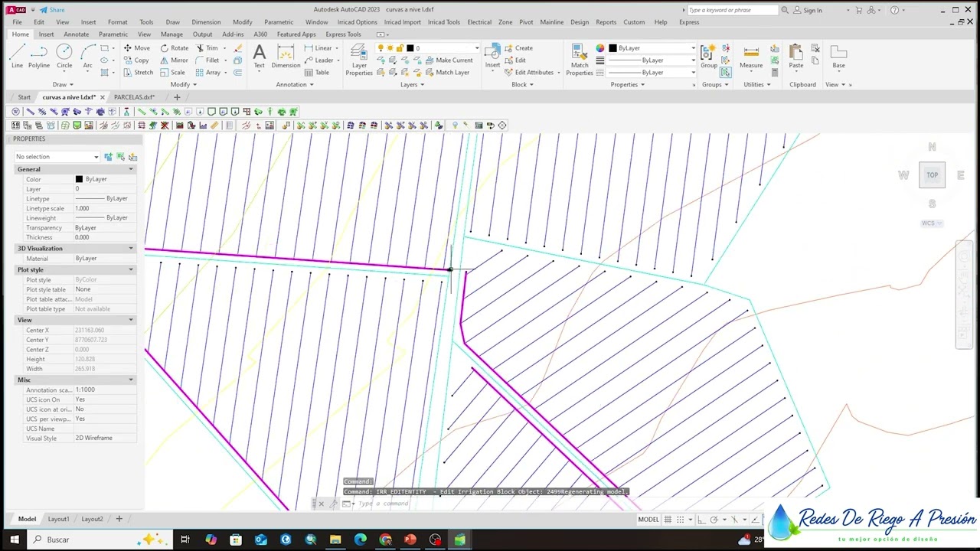Click Match Properties tool
The height and width of the screenshot is (551, 980).
tap(580, 59)
